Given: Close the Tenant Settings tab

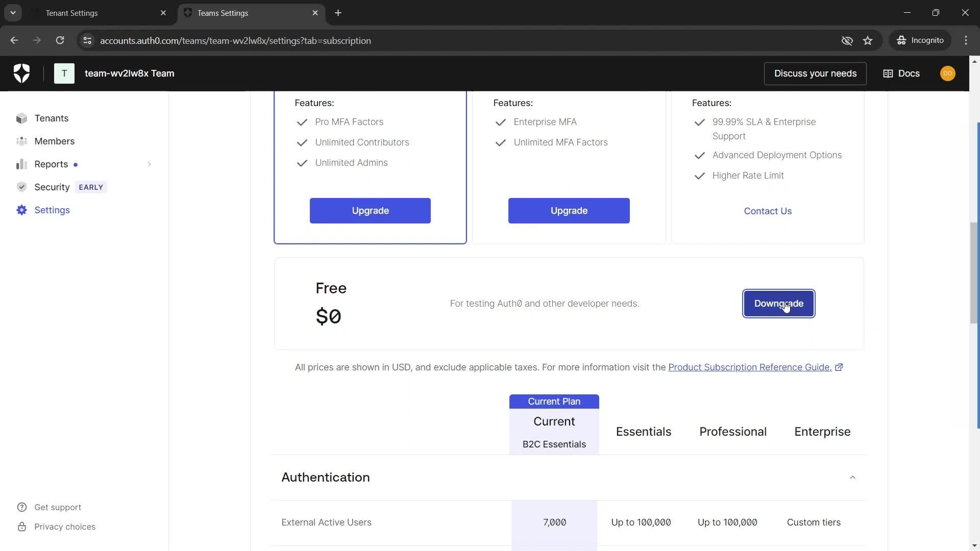Looking at the screenshot, I should [x=163, y=13].
